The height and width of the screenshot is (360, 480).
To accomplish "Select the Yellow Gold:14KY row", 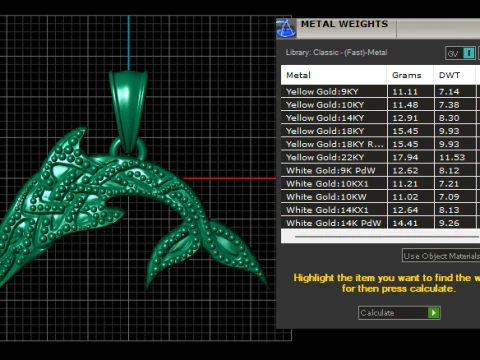I will coord(380,118).
